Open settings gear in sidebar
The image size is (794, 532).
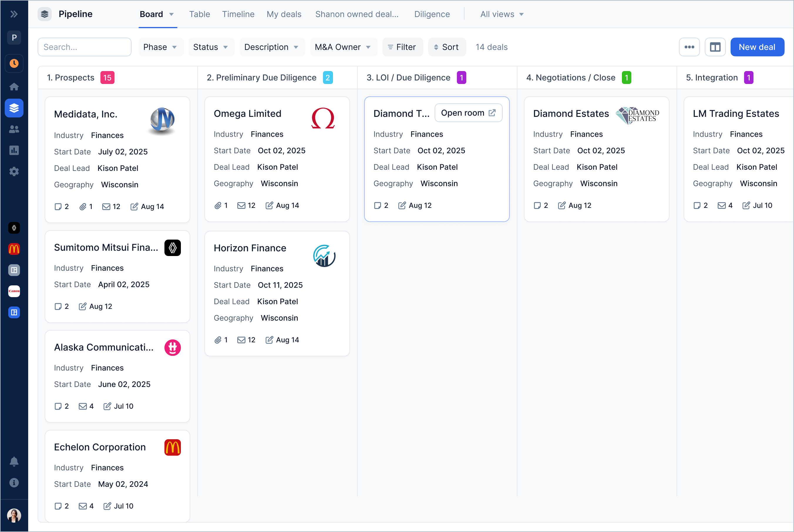click(14, 171)
